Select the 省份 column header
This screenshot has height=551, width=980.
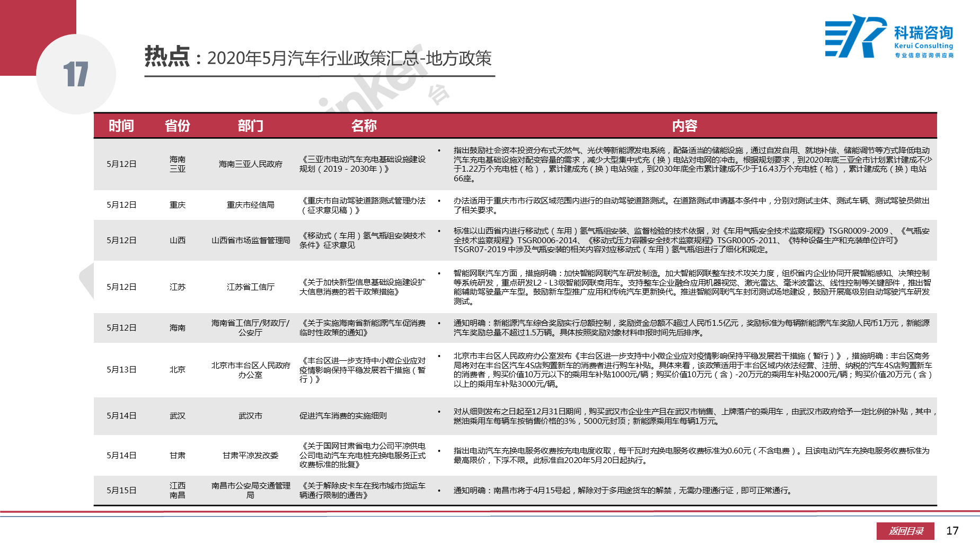pyautogui.click(x=178, y=126)
